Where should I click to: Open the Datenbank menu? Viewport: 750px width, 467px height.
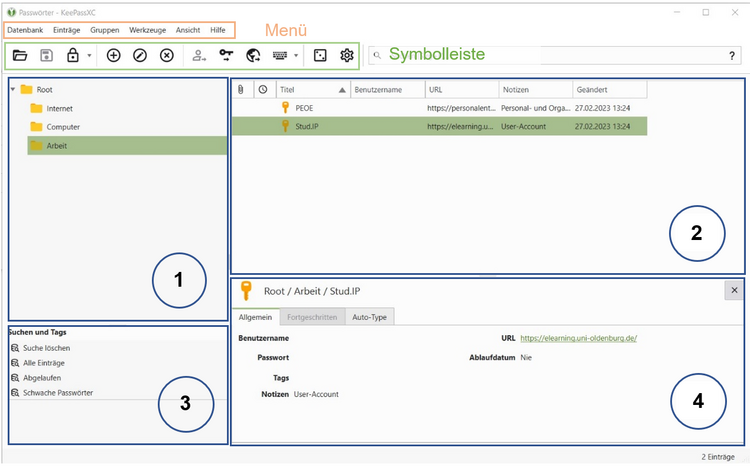click(25, 30)
